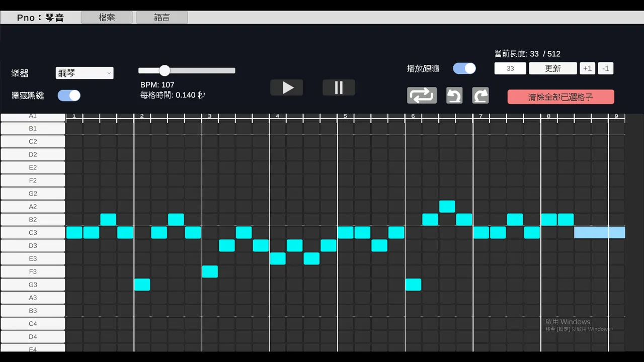Click the C2 piano key
Screen dimensions: 644x362
pos(33,141)
